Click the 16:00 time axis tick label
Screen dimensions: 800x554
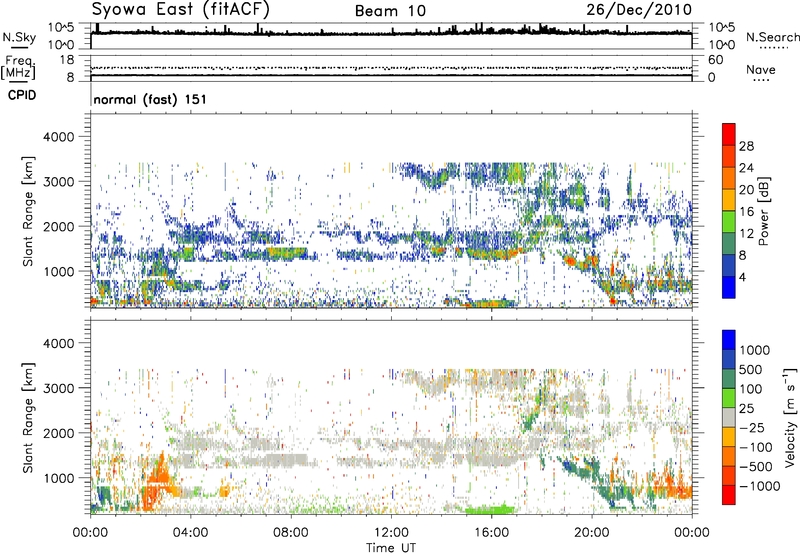pos(491,533)
